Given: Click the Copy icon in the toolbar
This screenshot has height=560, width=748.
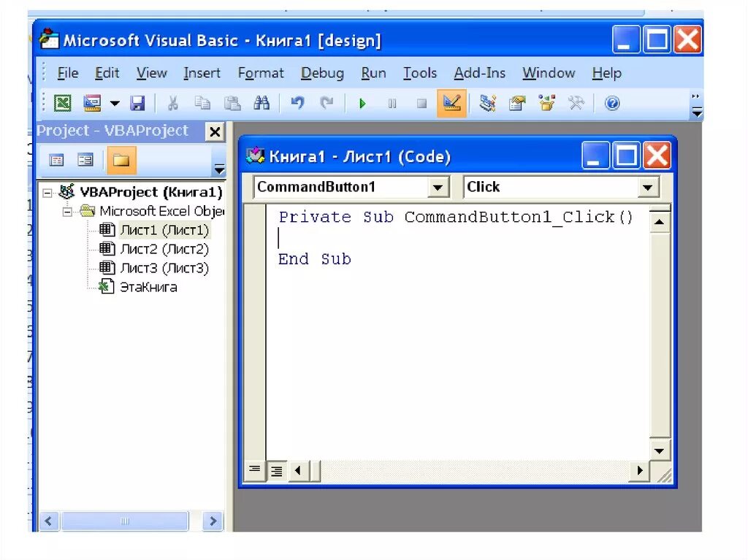Looking at the screenshot, I should click(202, 103).
